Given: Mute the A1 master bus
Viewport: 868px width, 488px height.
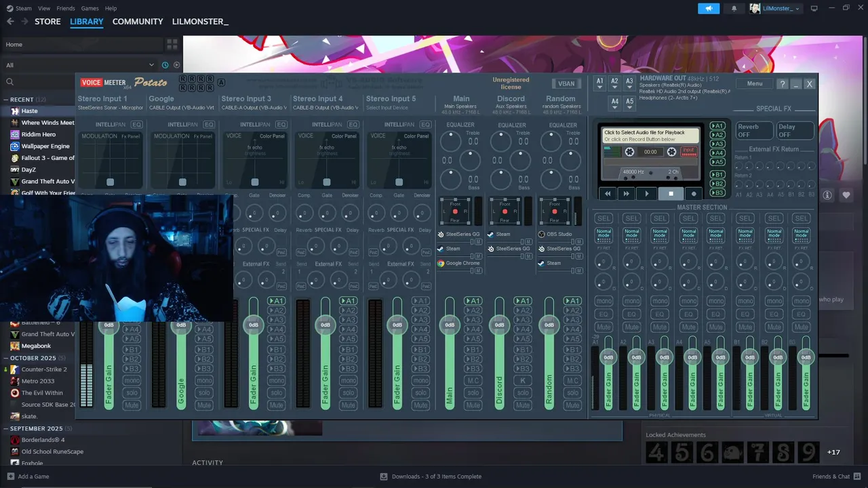Looking at the screenshot, I should click(604, 327).
